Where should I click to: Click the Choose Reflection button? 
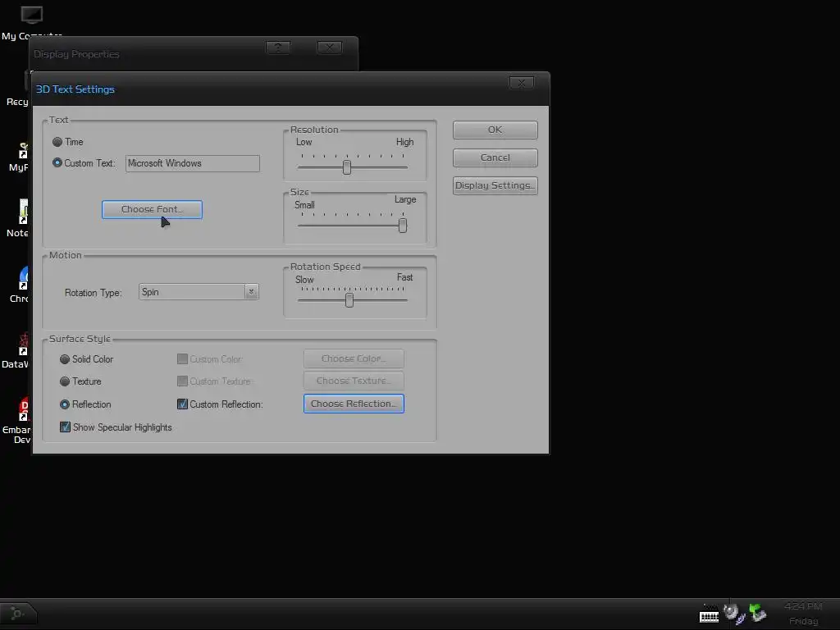[x=354, y=404]
